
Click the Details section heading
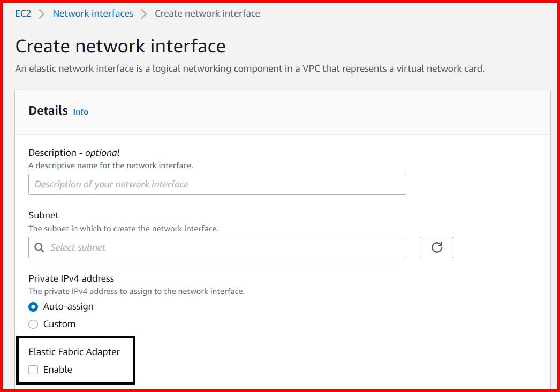pos(48,111)
